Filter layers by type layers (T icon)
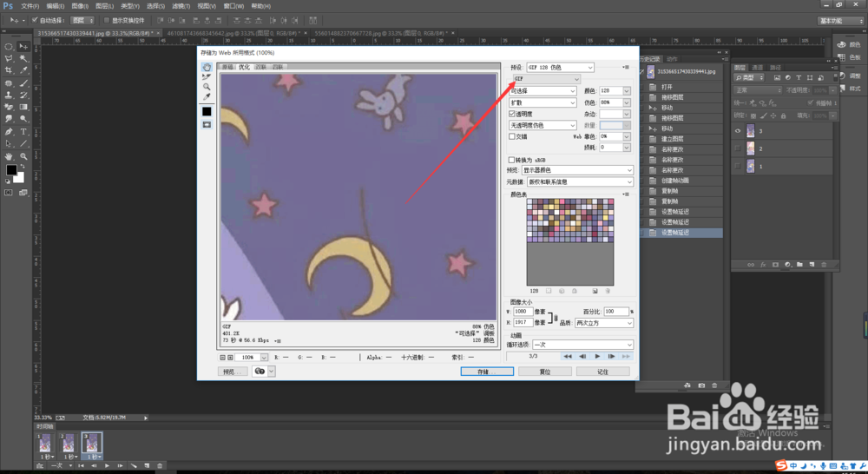 (x=799, y=77)
